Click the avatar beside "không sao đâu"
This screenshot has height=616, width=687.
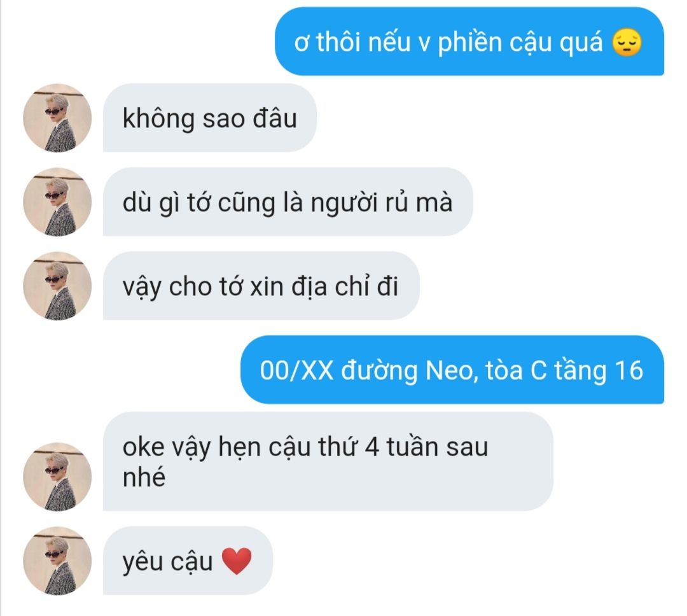point(57,118)
